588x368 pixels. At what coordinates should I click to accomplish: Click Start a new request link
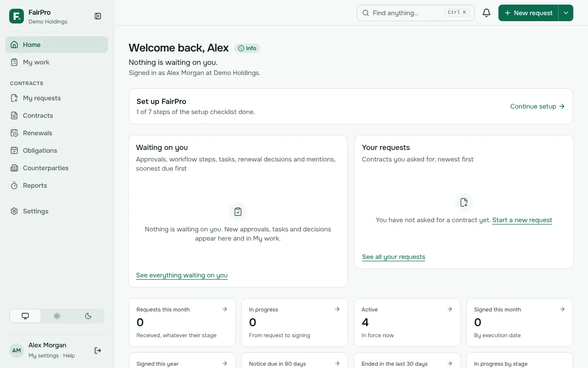522,220
